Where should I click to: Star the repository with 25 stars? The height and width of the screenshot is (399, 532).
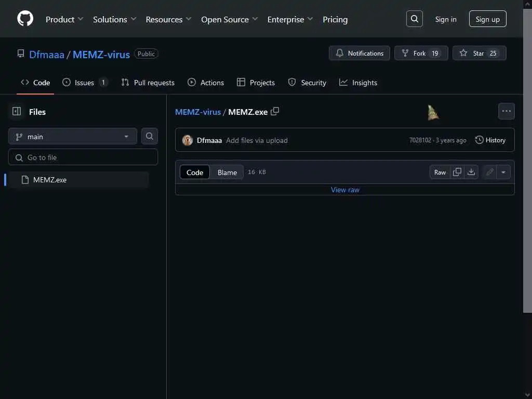click(x=479, y=54)
